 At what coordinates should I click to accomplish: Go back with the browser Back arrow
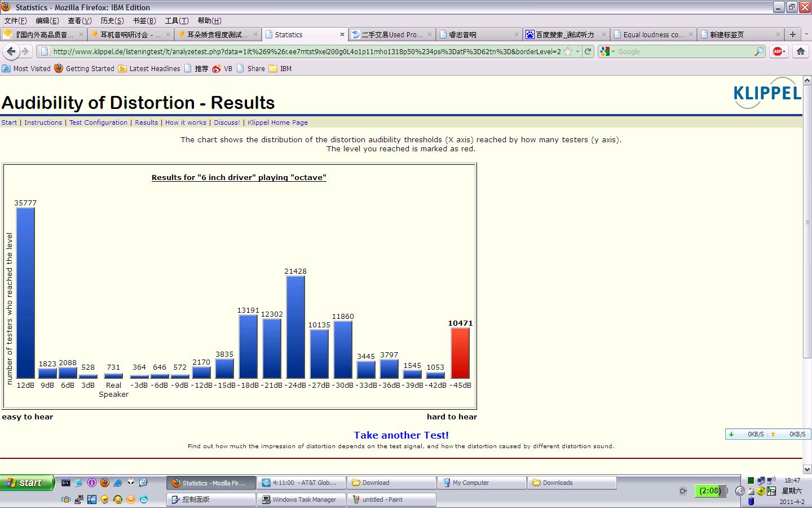(11, 51)
